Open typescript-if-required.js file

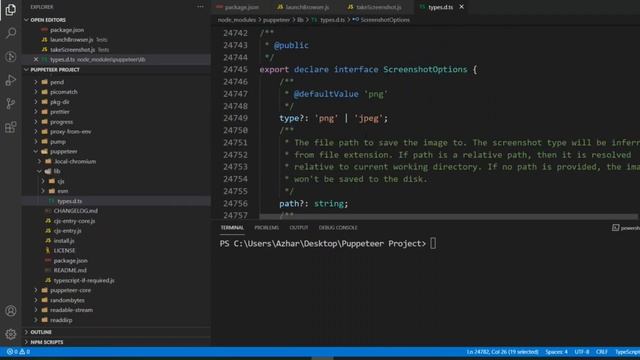click(84, 280)
